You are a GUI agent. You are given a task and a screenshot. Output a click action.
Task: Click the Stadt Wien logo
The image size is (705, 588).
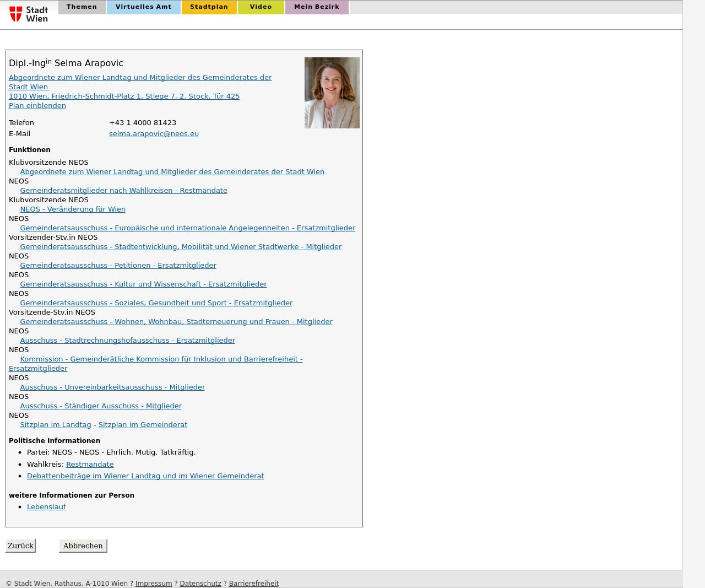[29, 14]
